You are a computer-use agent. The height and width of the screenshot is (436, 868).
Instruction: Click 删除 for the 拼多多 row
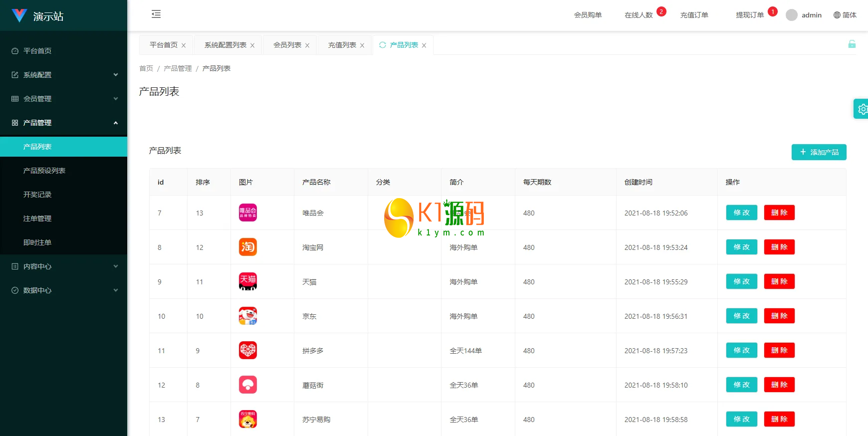[779, 350]
